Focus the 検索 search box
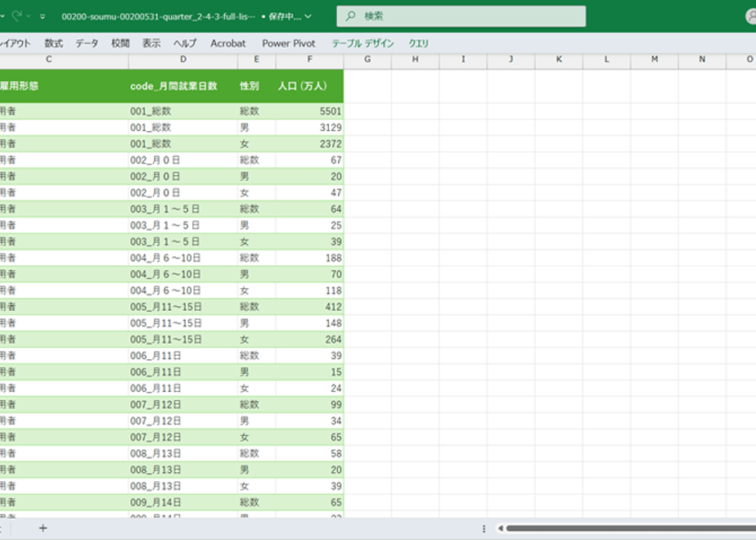The height and width of the screenshot is (540, 756). click(461, 16)
